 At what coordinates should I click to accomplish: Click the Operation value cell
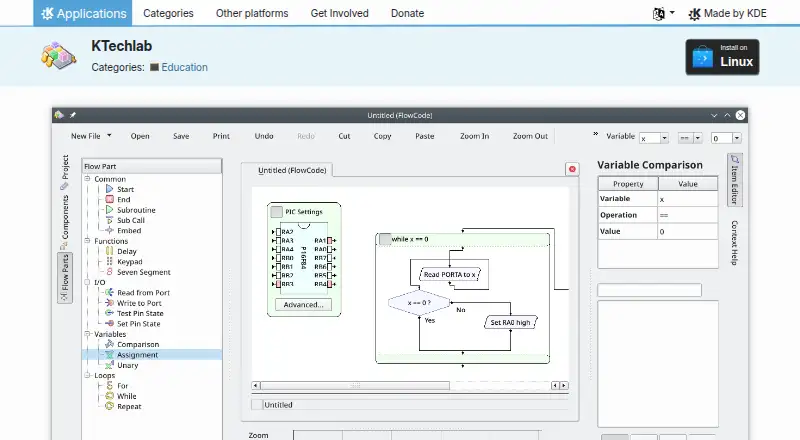[688, 215]
